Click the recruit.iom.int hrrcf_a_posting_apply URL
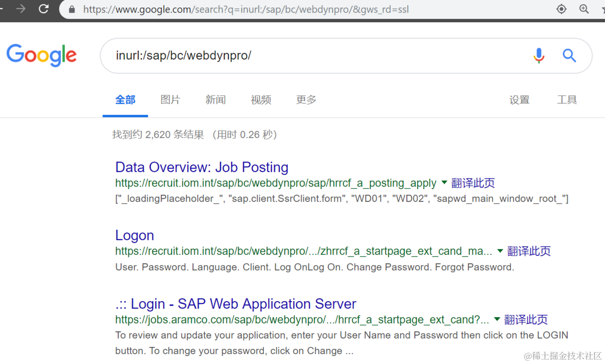This screenshot has height=364, width=605. 276,183
